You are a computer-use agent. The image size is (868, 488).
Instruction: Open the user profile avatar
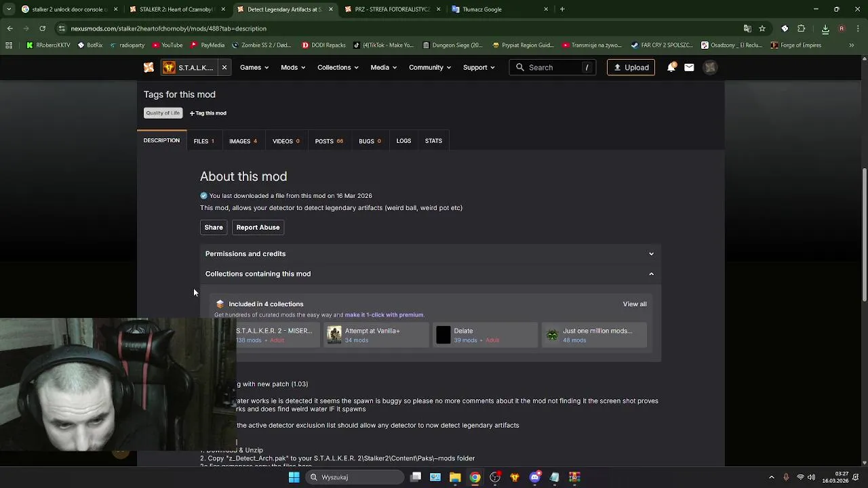(710, 67)
